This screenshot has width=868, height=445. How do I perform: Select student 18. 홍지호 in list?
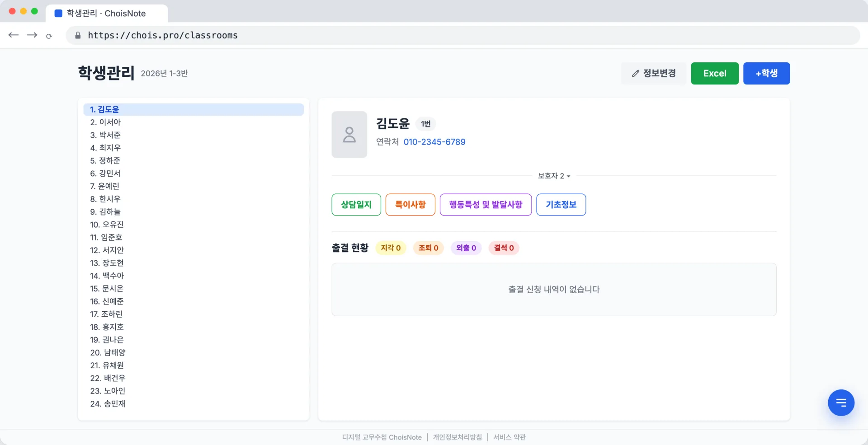(193, 327)
